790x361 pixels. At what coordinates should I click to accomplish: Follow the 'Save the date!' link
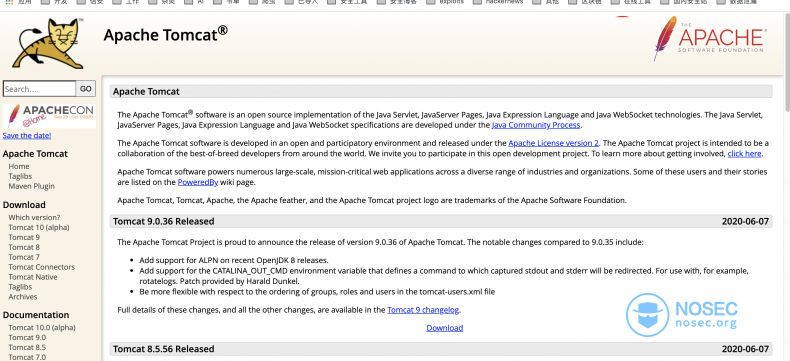click(27, 135)
